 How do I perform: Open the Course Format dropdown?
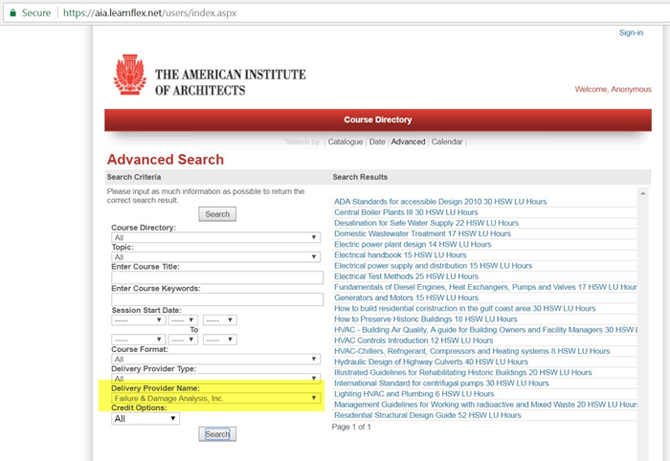[216, 359]
